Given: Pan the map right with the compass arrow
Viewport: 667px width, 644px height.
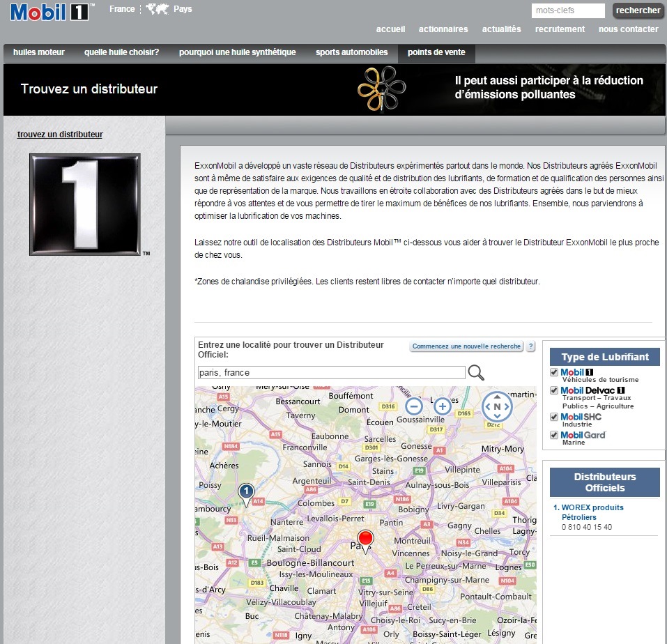Looking at the screenshot, I should 507,406.
